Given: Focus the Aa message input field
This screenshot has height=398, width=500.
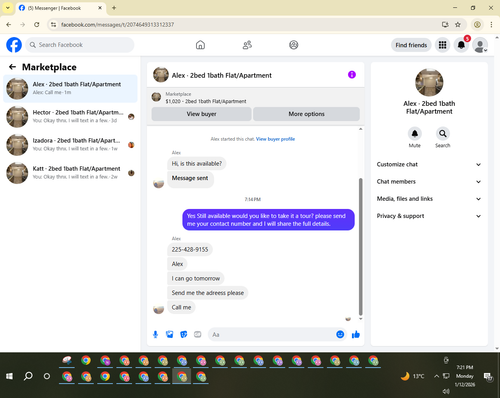Looking at the screenshot, I should click(272, 334).
